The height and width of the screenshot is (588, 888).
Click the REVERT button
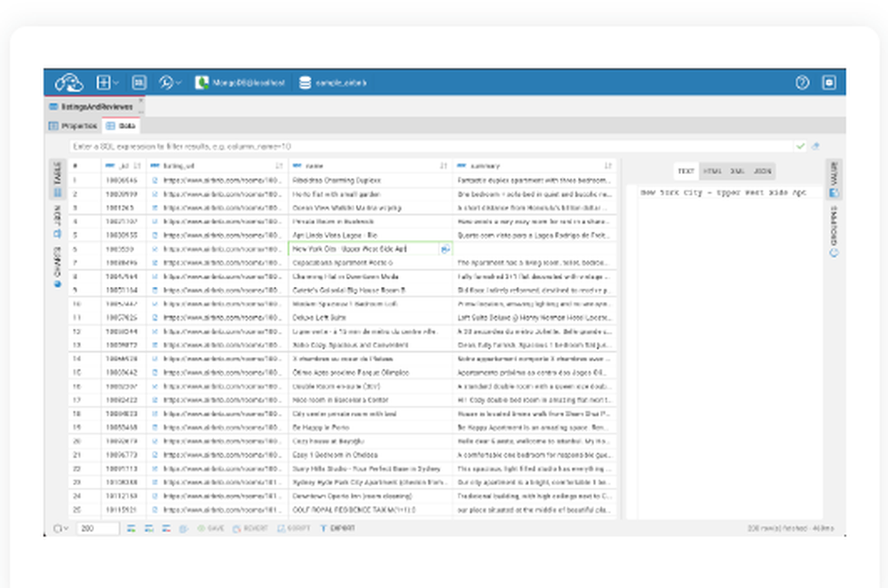pos(250,528)
